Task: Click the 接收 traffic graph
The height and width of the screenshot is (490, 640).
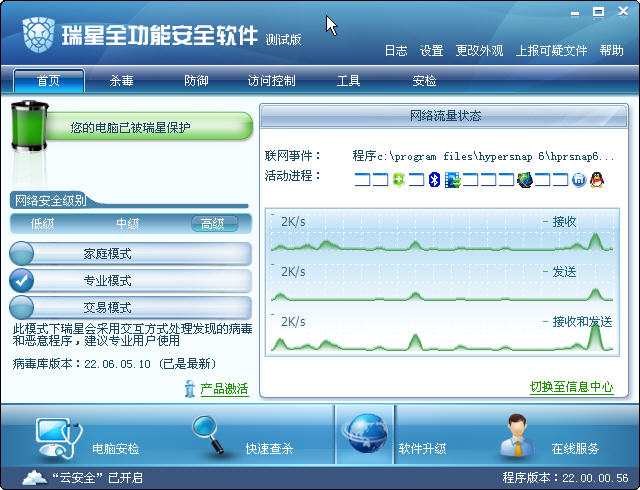Action: coord(442,232)
